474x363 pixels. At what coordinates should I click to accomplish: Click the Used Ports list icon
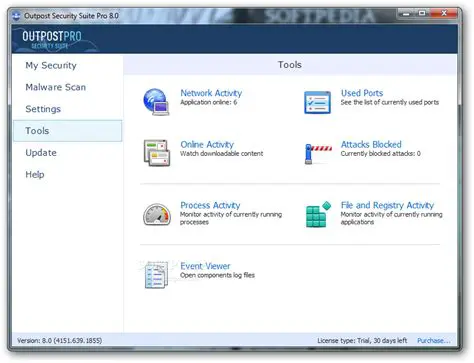(x=317, y=102)
